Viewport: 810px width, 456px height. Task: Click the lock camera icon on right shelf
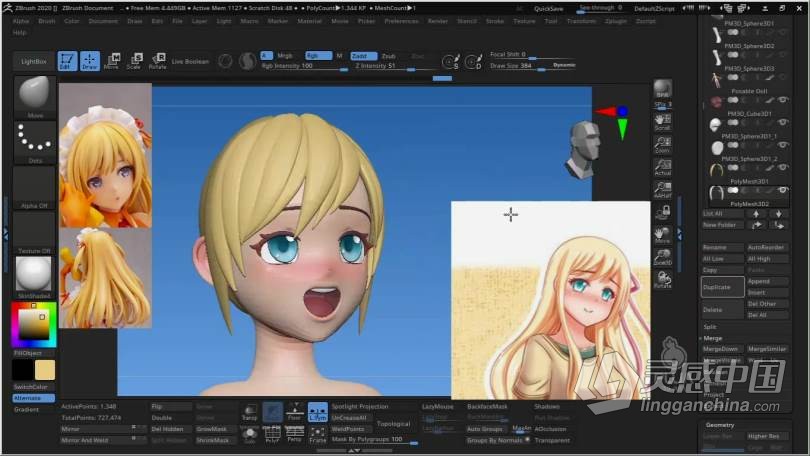pyautogui.click(x=663, y=212)
